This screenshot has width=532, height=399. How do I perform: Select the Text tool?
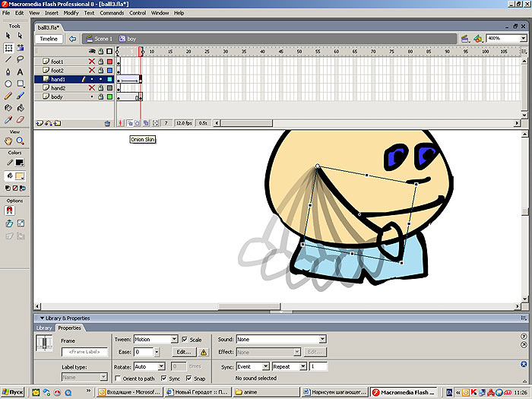[21, 71]
